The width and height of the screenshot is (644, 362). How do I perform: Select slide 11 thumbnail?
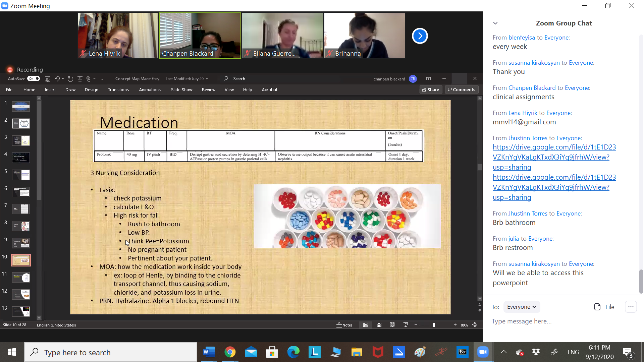click(21, 278)
